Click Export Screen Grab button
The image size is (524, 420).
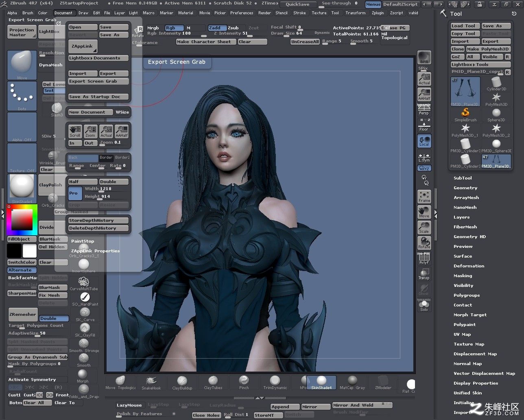(x=98, y=81)
